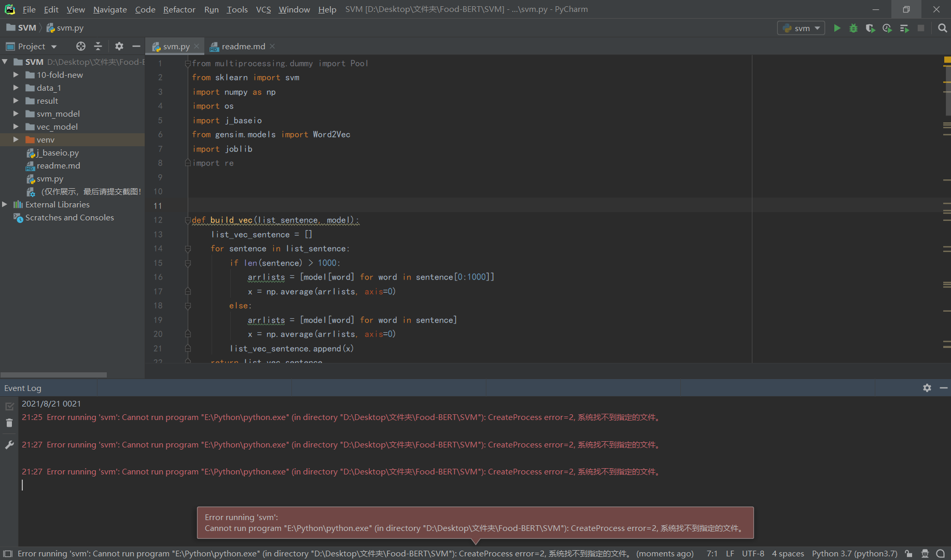Switch to the readme.md tab

click(243, 46)
